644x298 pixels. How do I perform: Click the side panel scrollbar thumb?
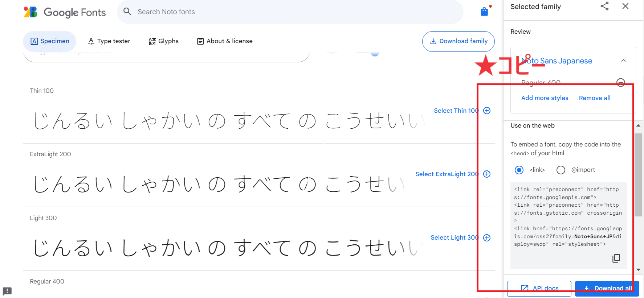coord(638,175)
